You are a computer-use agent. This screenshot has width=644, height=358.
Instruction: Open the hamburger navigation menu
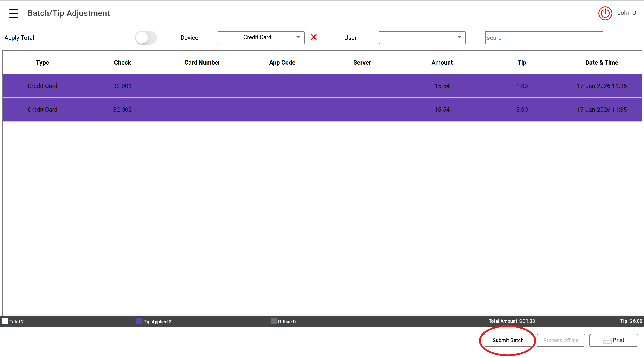point(14,13)
